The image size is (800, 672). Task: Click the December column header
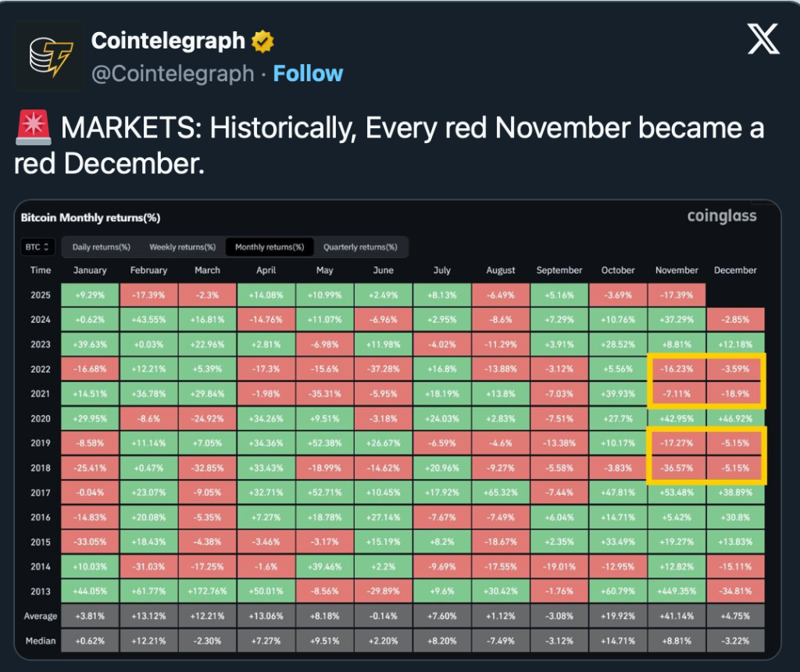tap(735, 270)
